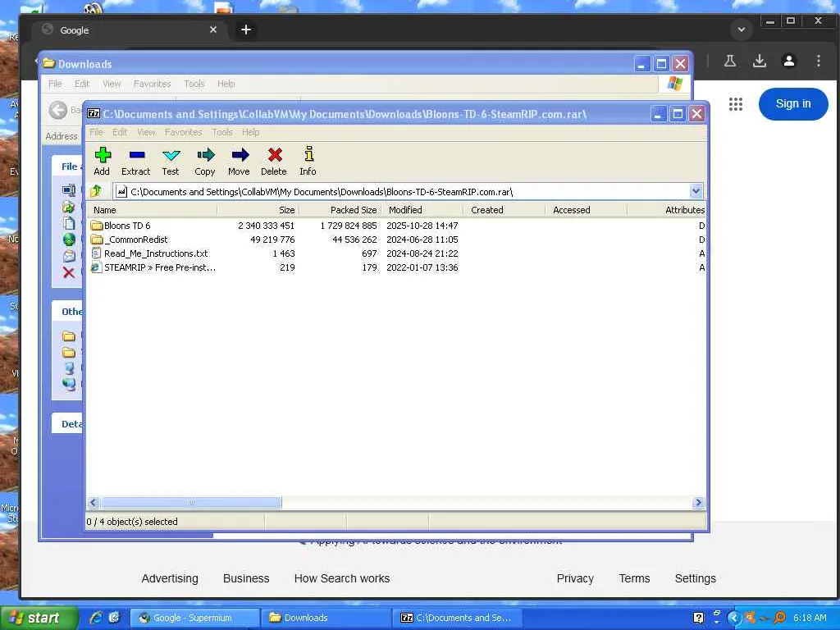This screenshot has height=630, width=840.
Task: Click the taskbar clock showing 6:18 AM
Action: [x=810, y=618]
